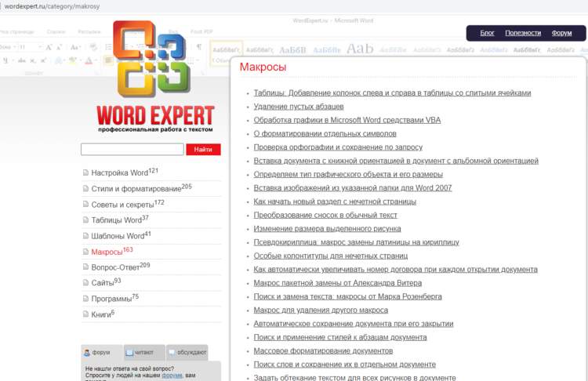The height and width of the screenshot is (381, 588).
Task: Open Автоматическое сохранение документа при закрытии
Action: (x=354, y=324)
